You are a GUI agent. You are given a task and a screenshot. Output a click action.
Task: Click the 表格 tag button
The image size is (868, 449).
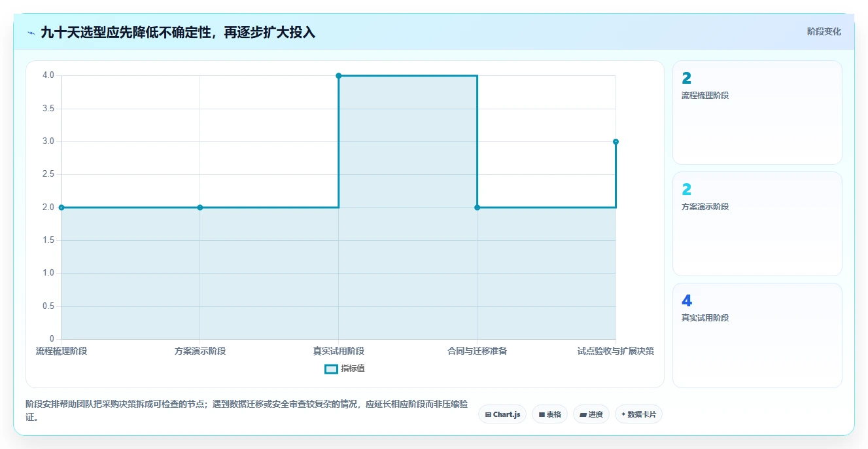click(549, 414)
